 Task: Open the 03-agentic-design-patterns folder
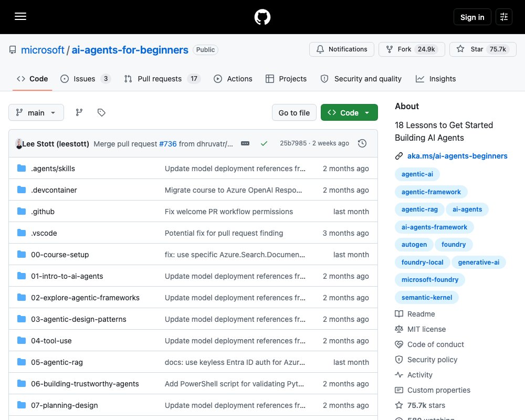click(x=79, y=319)
